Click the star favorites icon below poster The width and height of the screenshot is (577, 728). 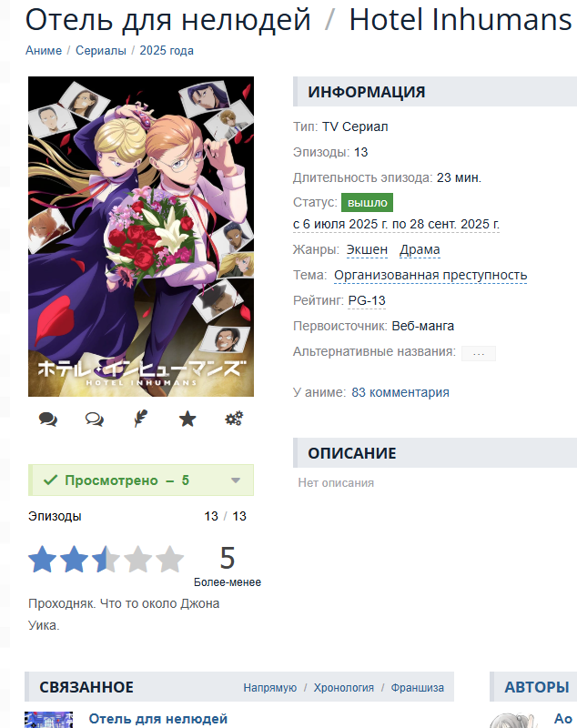tap(187, 419)
